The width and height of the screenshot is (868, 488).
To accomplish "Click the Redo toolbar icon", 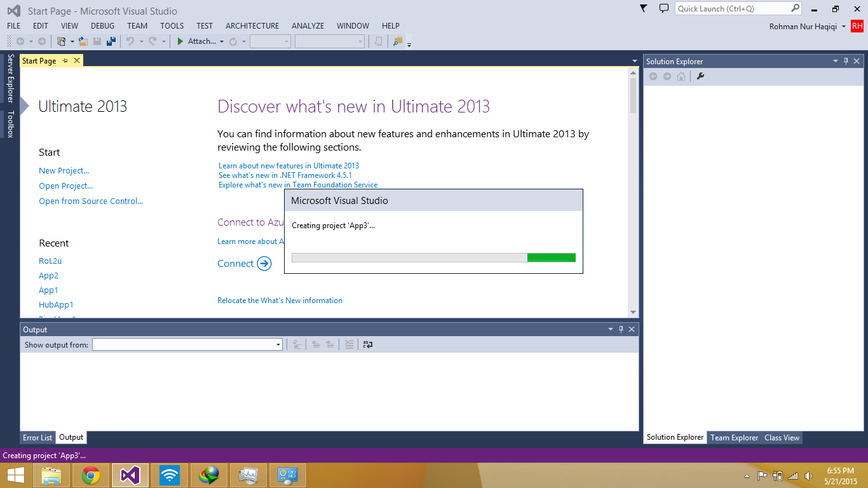I will (x=153, y=41).
